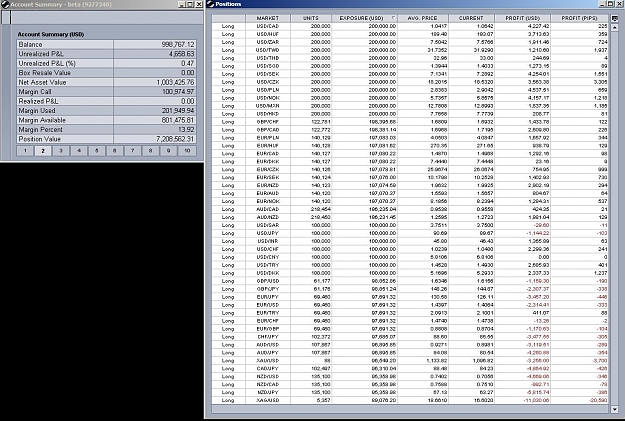Click the Unrealized P&L label
Screen dimensions: 625x421
[x=41, y=54]
